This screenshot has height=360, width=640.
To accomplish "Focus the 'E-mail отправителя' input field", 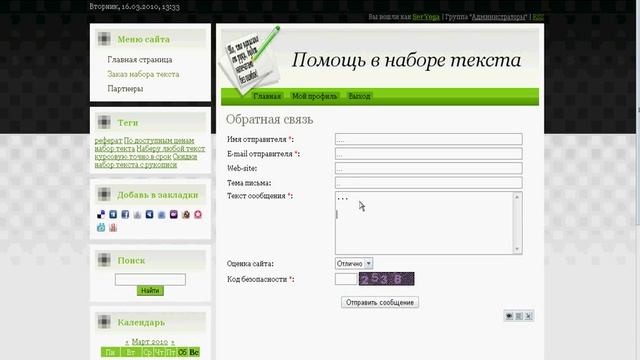I will click(x=429, y=154).
